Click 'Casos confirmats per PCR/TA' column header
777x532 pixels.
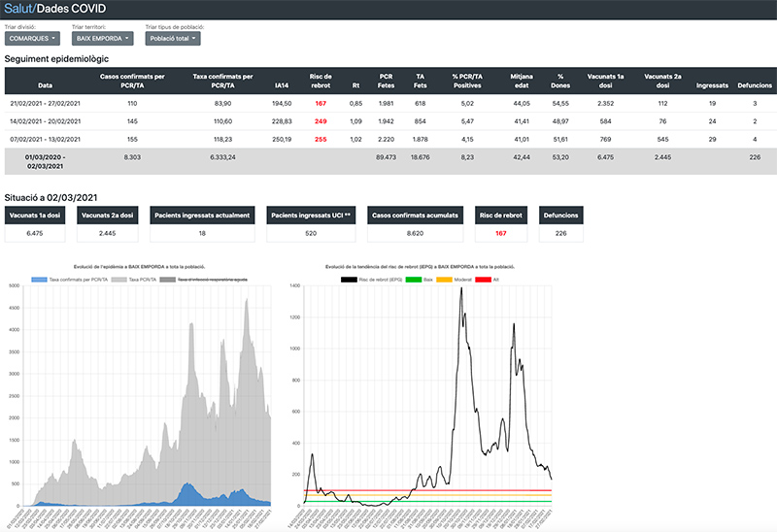click(x=132, y=81)
